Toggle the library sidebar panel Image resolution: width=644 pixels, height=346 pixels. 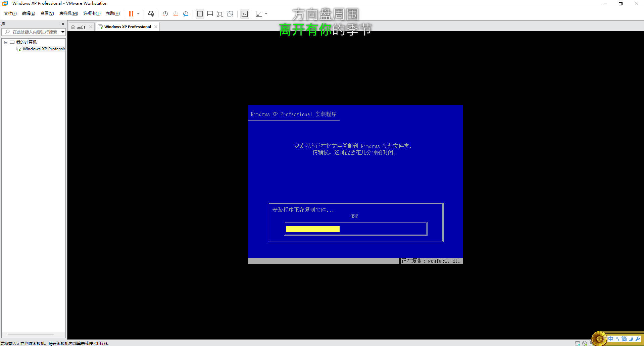[200, 14]
